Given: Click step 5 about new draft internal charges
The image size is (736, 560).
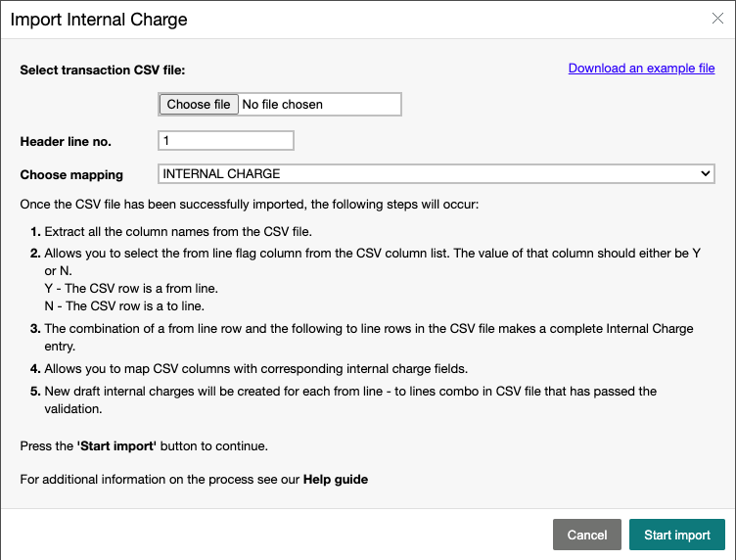Looking at the screenshot, I should click(344, 400).
